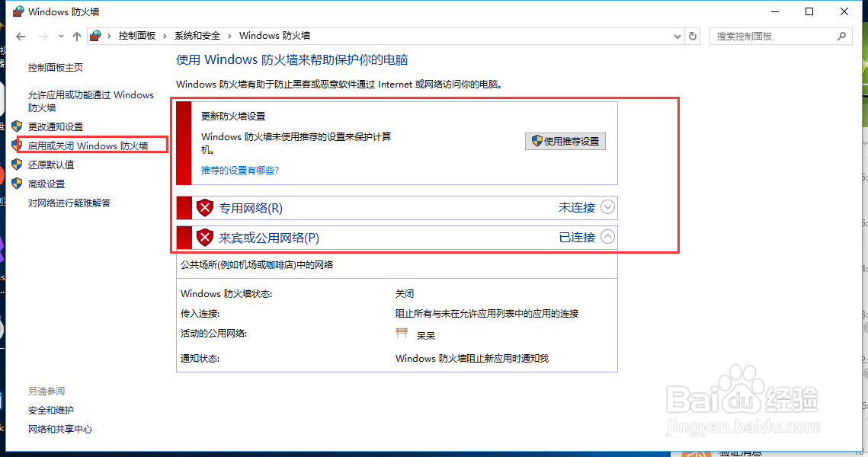Click 使用推荐设置 button
Screen dimensions: 868x457
(565, 141)
